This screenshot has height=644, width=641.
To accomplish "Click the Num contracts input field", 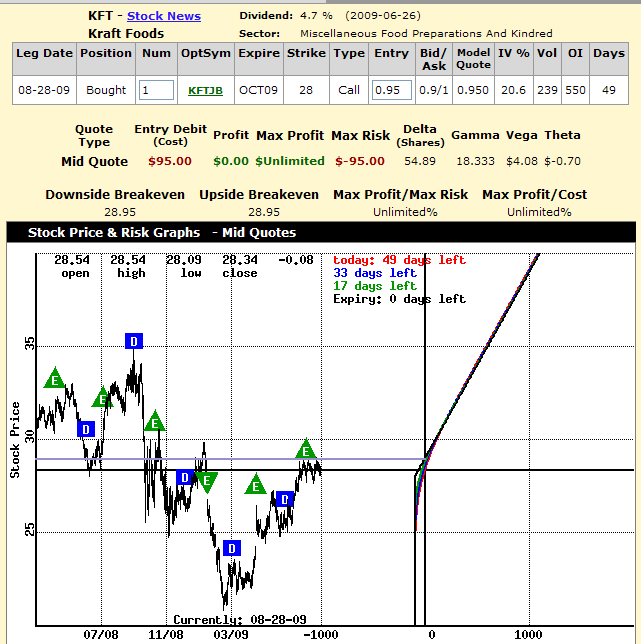I will (156, 90).
